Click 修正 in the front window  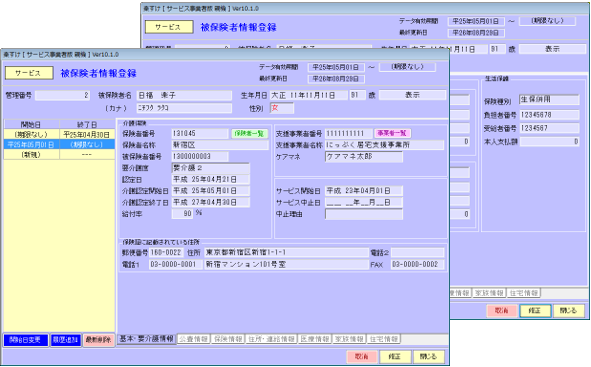coord(395,356)
